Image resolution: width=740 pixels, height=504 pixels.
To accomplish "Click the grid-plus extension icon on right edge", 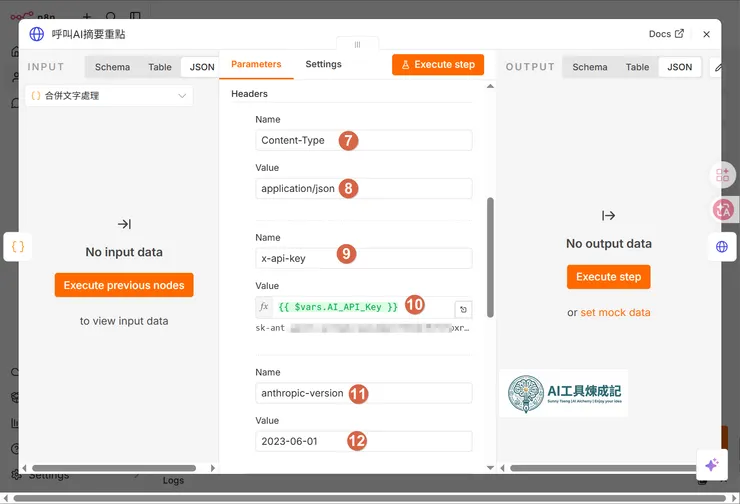I will click(723, 175).
